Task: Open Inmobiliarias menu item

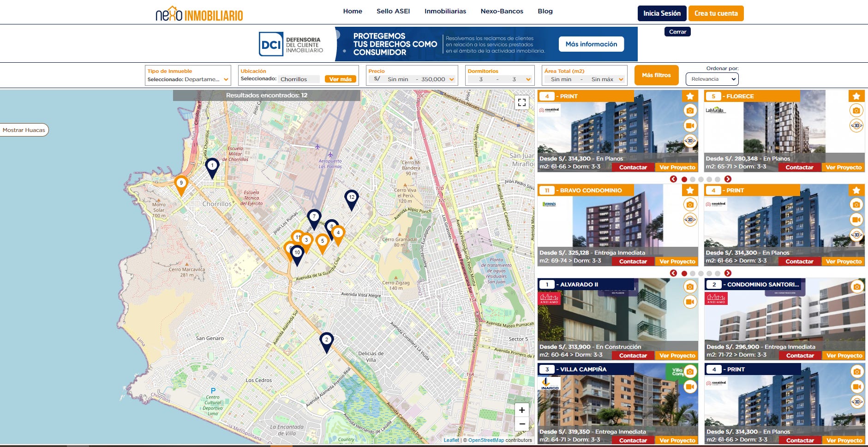Action: pos(445,11)
